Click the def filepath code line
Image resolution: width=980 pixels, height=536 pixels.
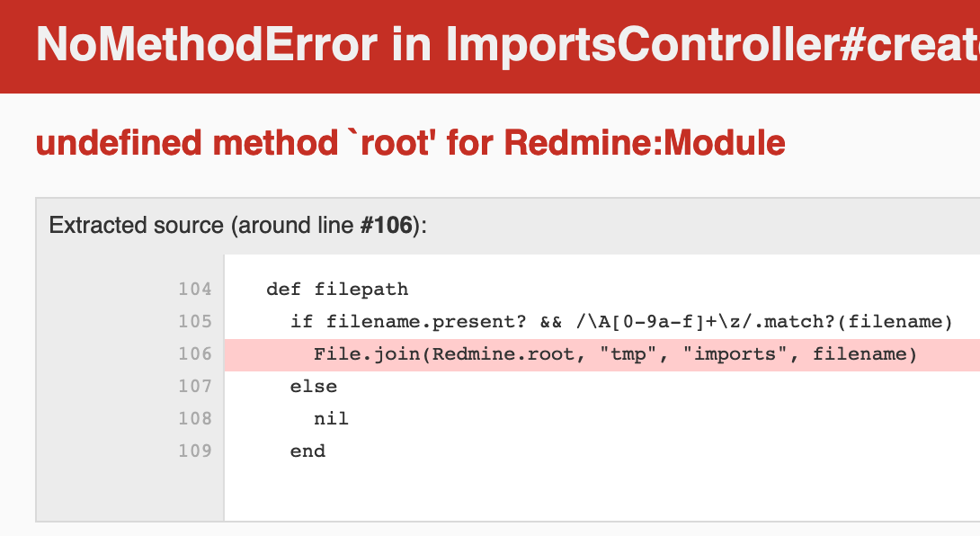pos(337,289)
